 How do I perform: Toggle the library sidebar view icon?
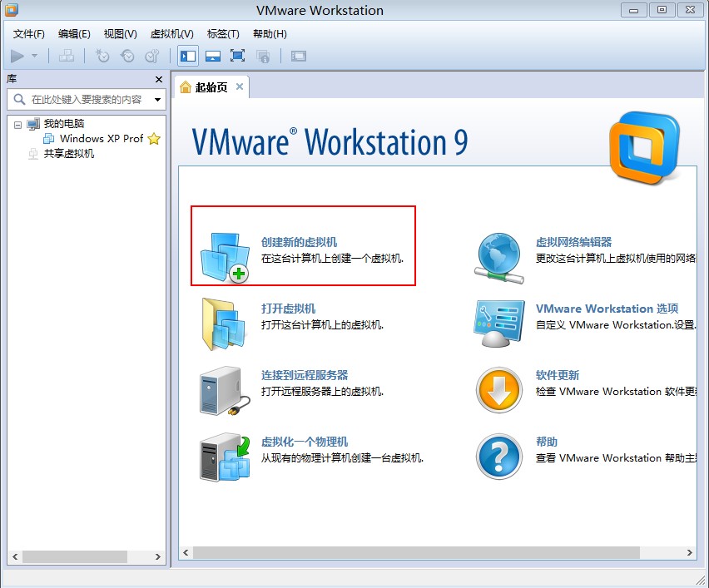pos(187,56)
